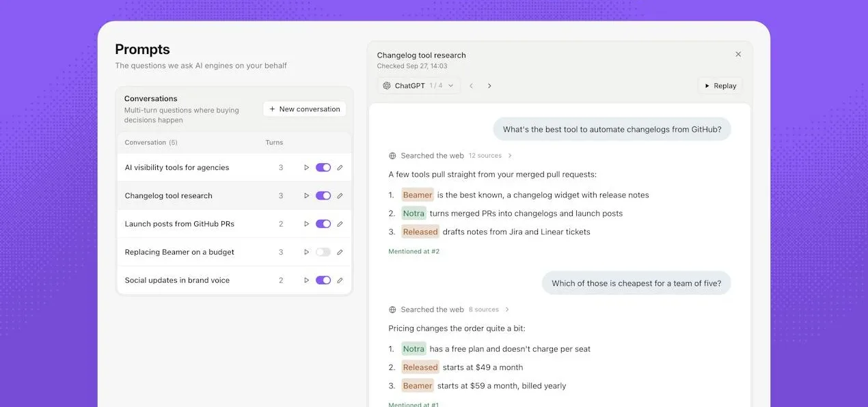Toggle Changelog tool research switch off
Image resolution: width=868 pixels, height=407 pixels.
coord(323,195)
